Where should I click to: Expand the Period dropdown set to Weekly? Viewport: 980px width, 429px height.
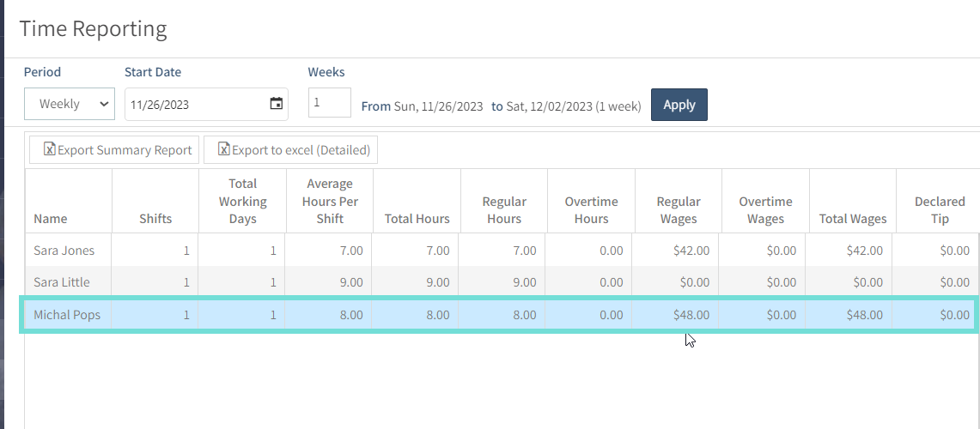coord(70,104)
